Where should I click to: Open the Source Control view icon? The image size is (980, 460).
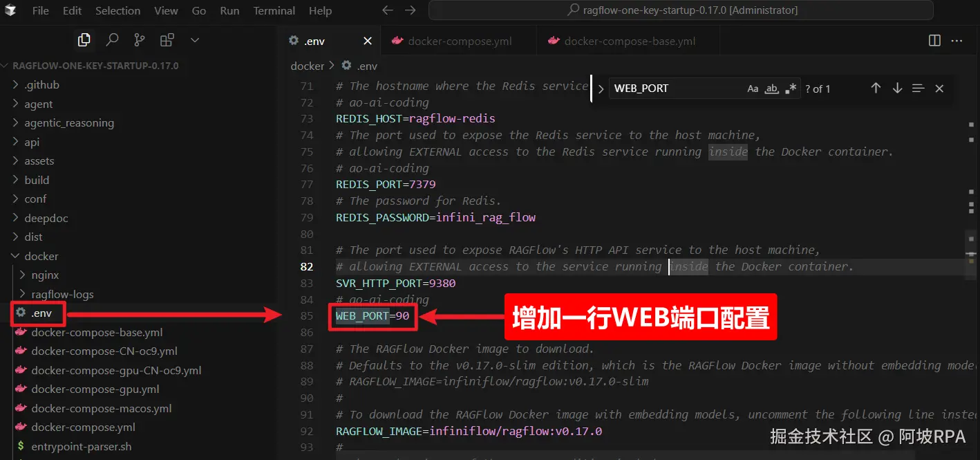tap(140, 40)
